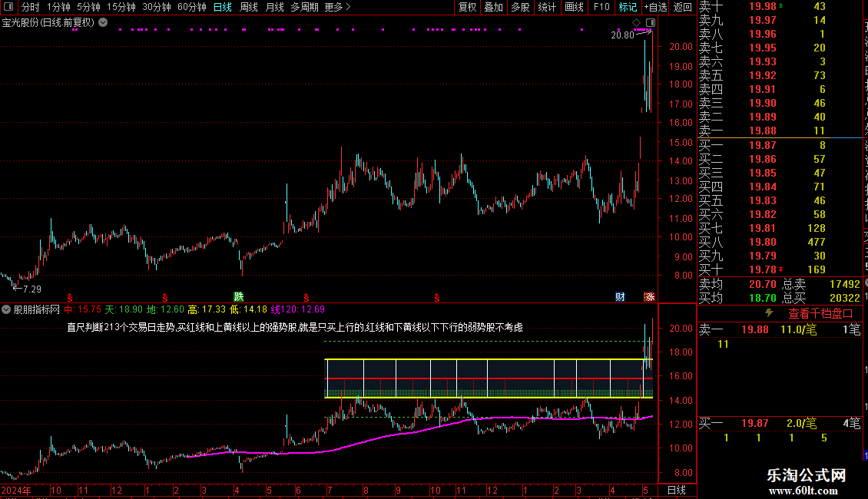This screenshot has width=868, height=499.
Task: Open F10 company information
Action: [601, 7]
